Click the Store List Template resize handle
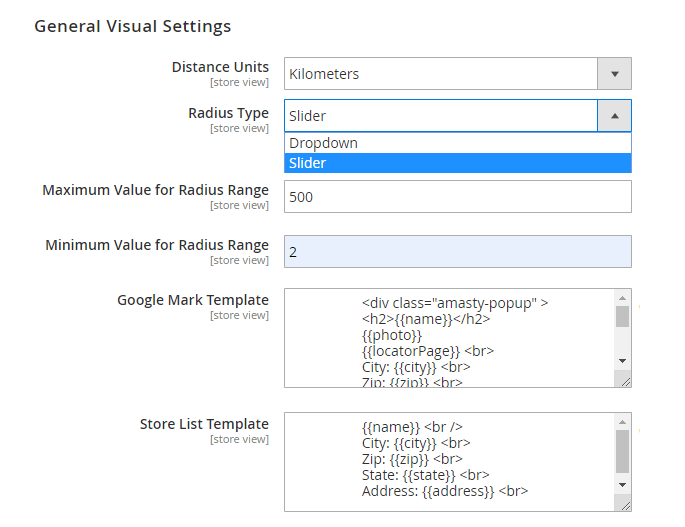 click(x=624, y=505)
